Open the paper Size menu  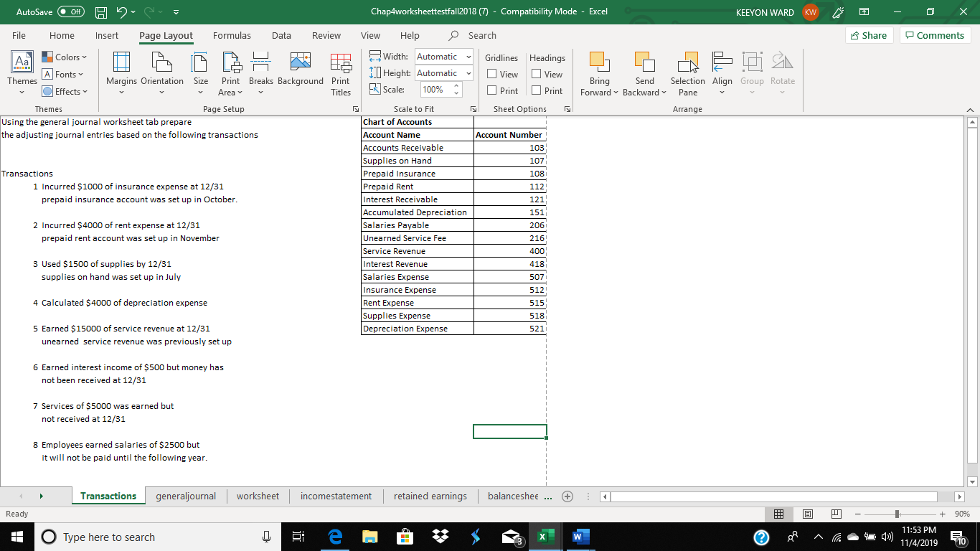[201, 74]
